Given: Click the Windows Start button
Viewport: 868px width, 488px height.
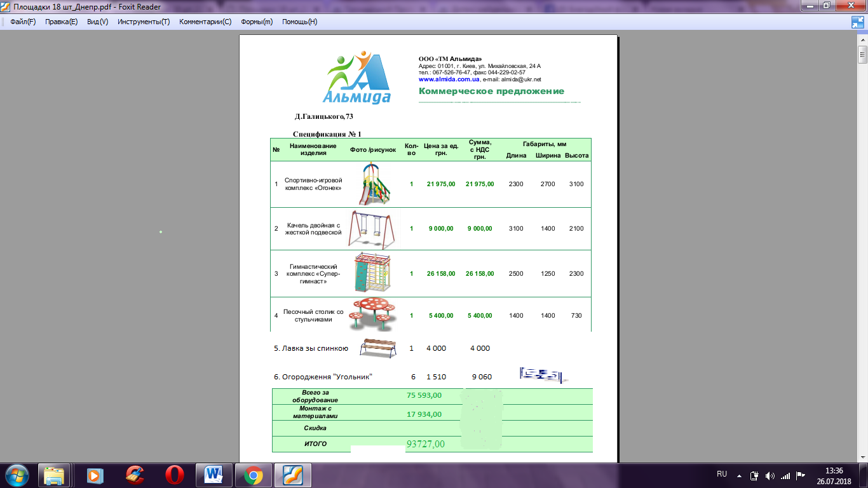Looking at the screenshot, I should pyautogui.click(x=16, y=475).
